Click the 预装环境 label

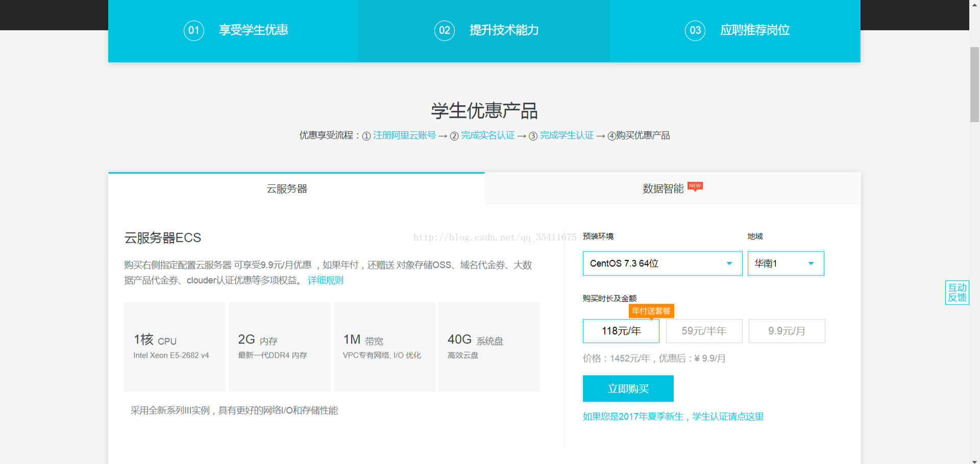tap(598, 236)
